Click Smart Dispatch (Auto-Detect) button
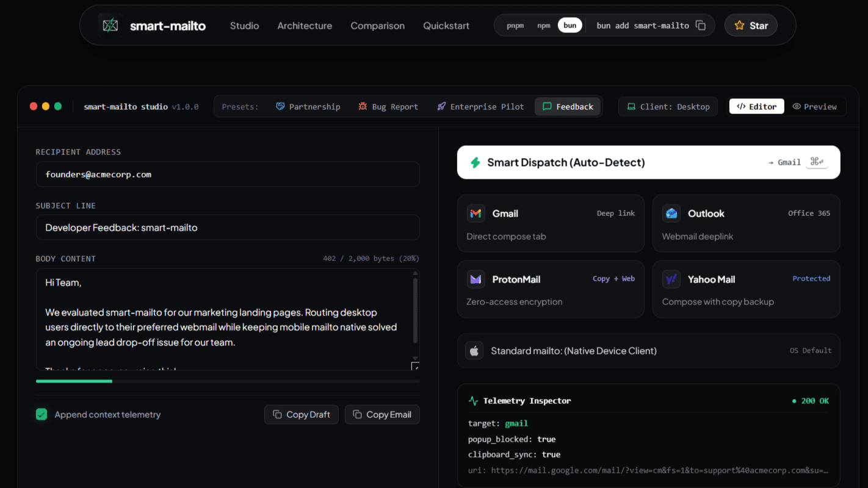This screenshot has width=868, height=488. [648, 162]
